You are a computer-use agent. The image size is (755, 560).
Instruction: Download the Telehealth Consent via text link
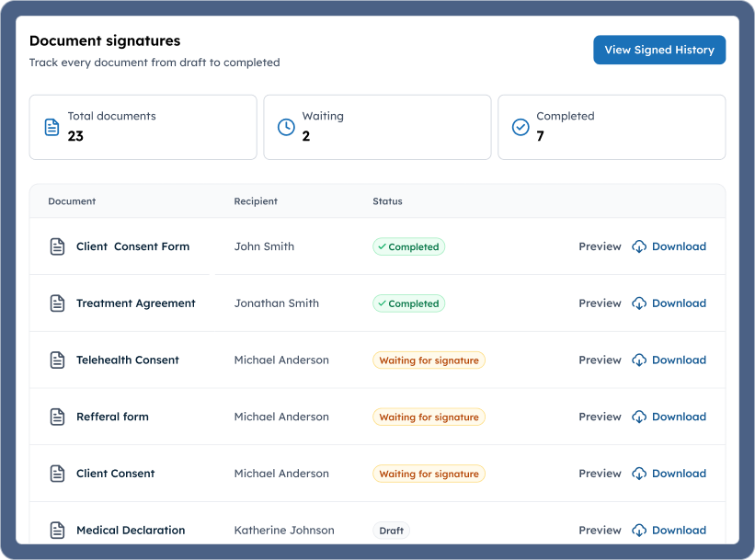[679, 360]
